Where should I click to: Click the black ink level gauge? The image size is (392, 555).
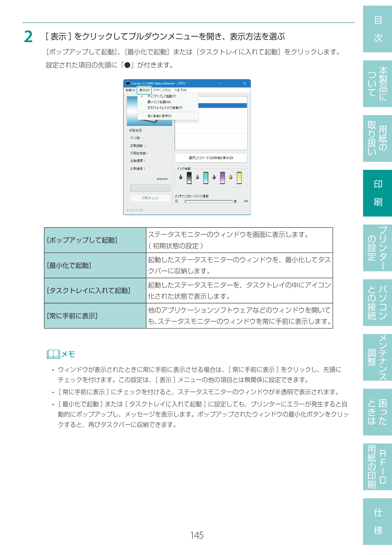[189, 178]
